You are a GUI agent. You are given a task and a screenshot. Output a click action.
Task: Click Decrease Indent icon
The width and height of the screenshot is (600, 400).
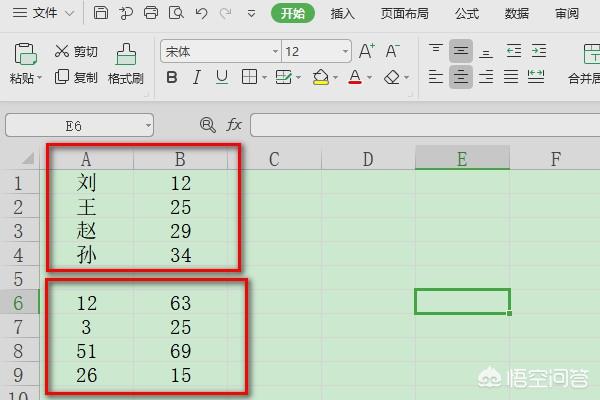click(x=514, y=51)
